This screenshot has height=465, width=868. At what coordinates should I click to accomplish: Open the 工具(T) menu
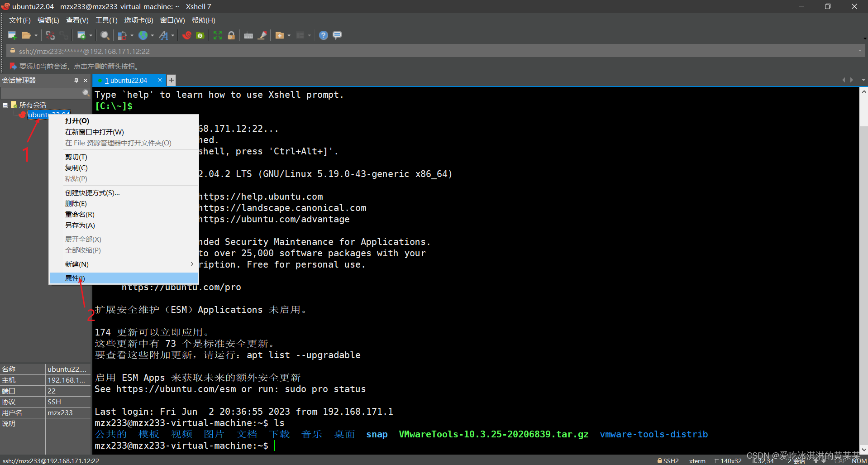click(106, 20)
